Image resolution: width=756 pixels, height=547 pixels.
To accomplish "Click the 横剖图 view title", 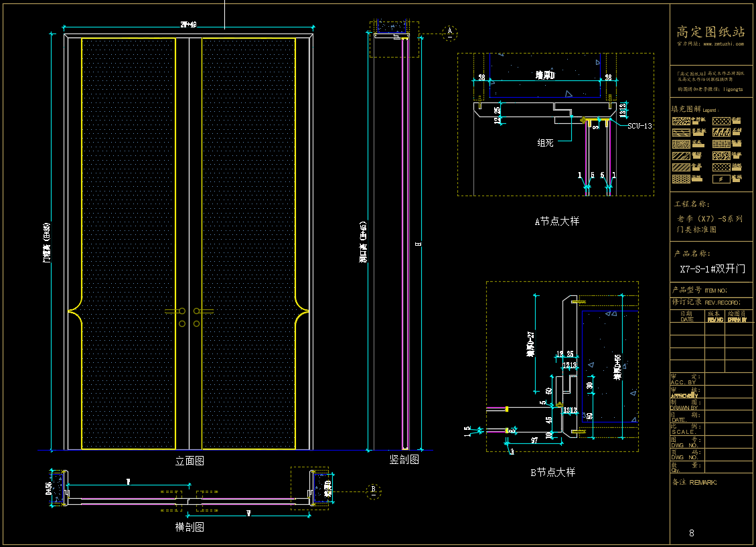I will (190, 527).
